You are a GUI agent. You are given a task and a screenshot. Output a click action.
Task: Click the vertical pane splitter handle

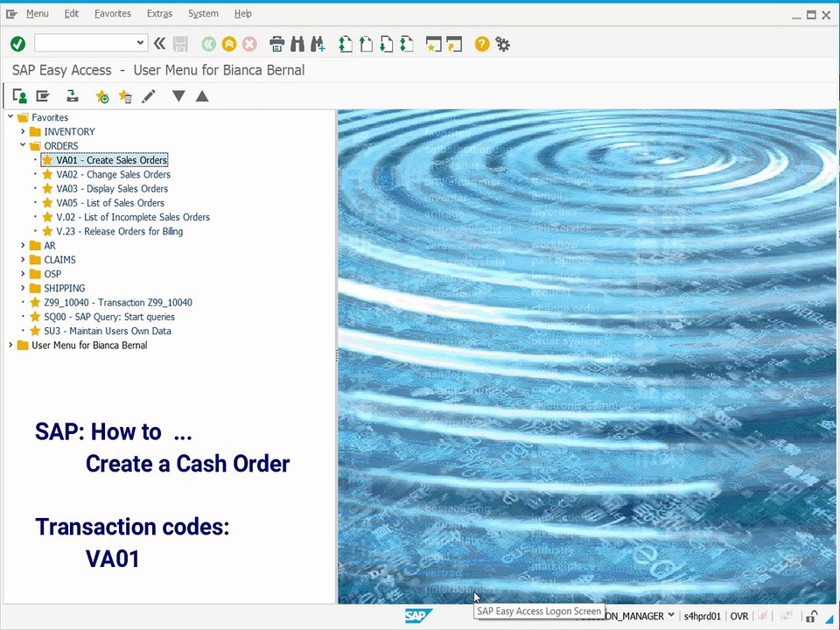tap(336, 356)
